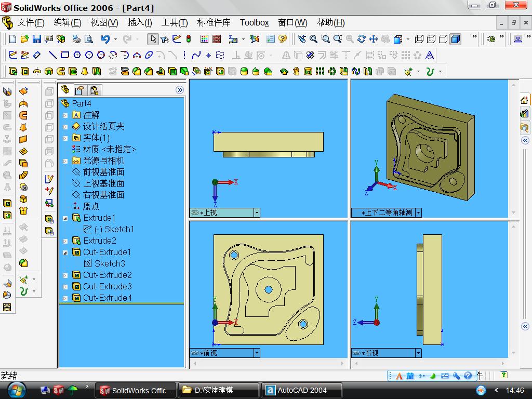Image resolution: width=532 pixels, height=399 pixels.
Task: Open the Toolbox menu
Action: pyautogui.click(x=254, y=23)
